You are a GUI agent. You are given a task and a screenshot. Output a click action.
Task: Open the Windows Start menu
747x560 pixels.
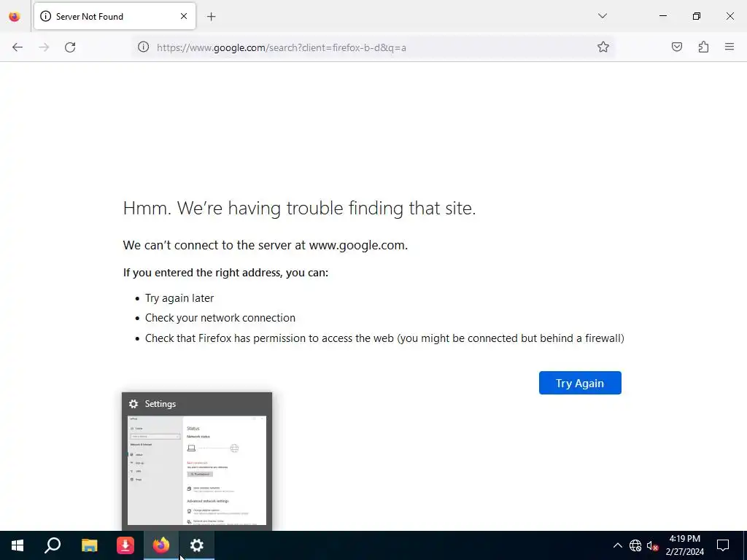tap(18, 545)
